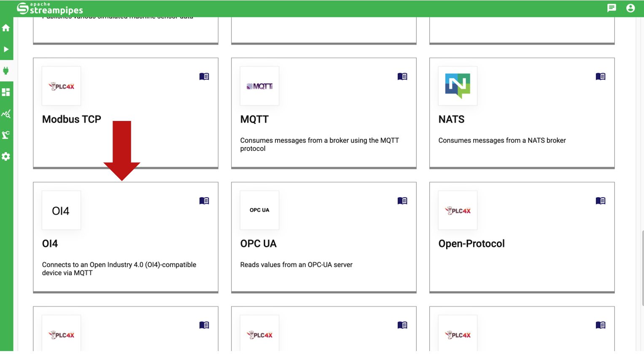
Task: Select the OPC UA adapter logo
Action: coord(259,210)
